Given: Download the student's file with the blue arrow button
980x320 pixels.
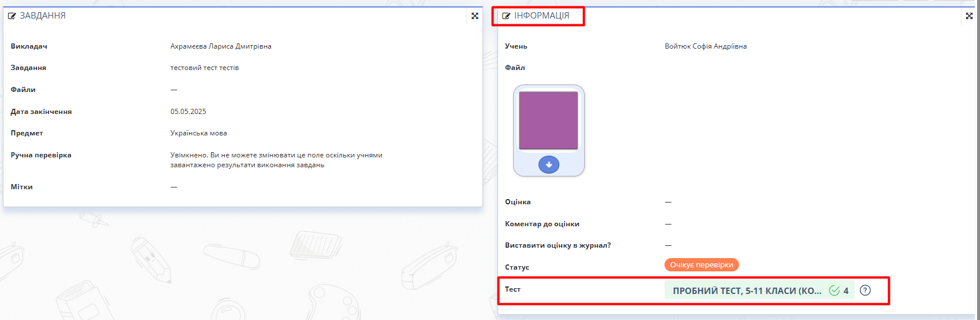Looking at the screenshot, I should pyautogui.click(x=549, y=165).
